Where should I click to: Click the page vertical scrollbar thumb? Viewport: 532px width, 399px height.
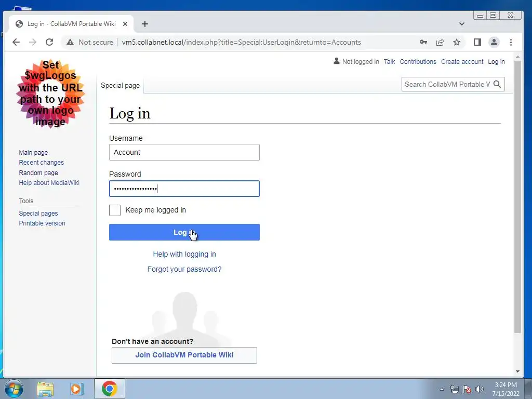(517, 197)
